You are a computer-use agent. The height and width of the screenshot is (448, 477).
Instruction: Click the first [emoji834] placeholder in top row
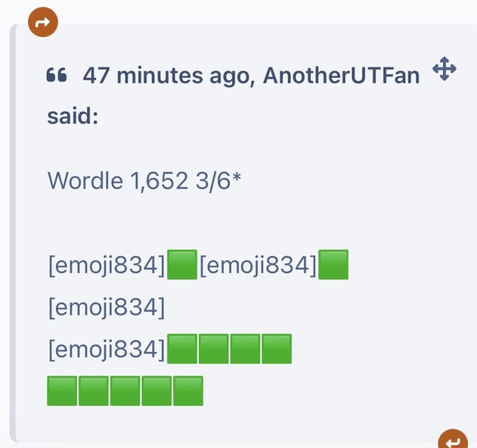tap(106, 265)
